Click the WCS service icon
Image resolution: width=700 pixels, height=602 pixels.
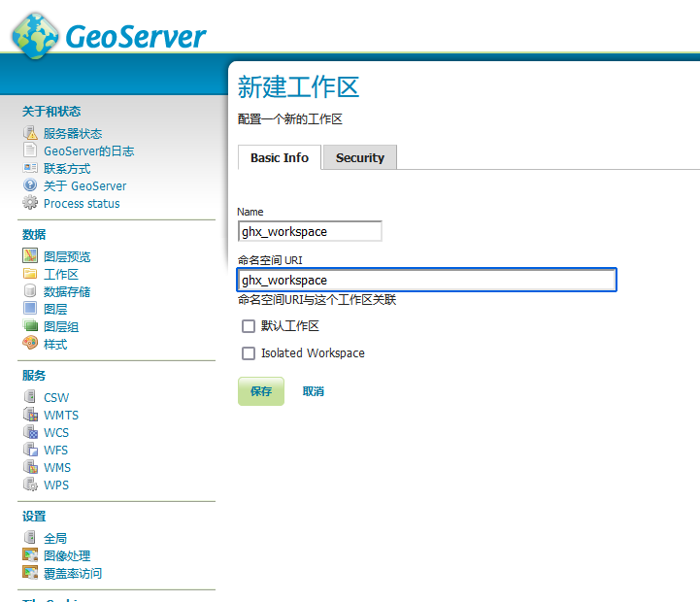30,432
